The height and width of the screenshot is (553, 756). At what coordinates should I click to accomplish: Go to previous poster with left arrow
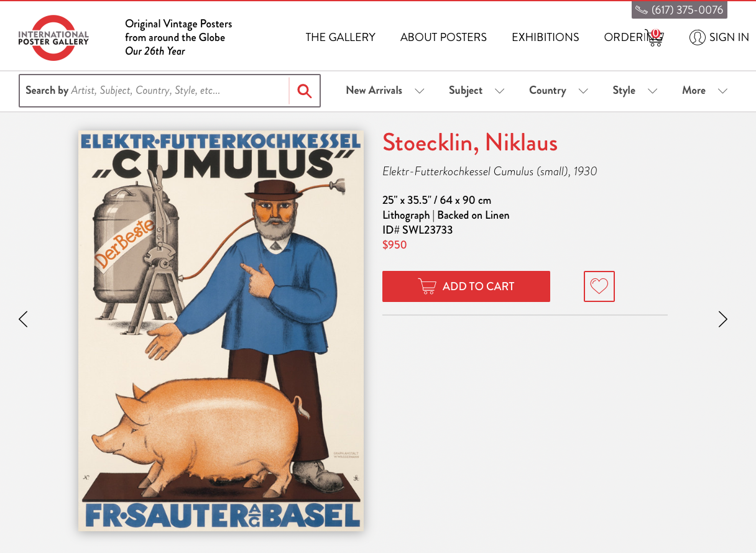tap(24, 319)
